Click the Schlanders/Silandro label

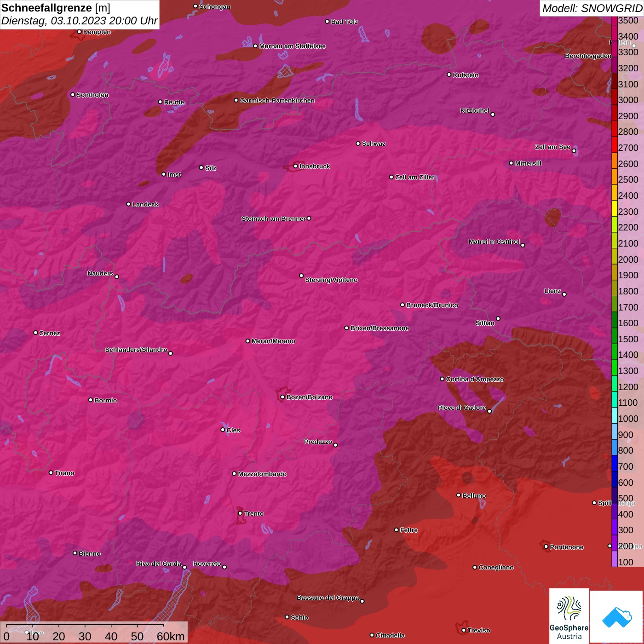[x=136, y=350]
